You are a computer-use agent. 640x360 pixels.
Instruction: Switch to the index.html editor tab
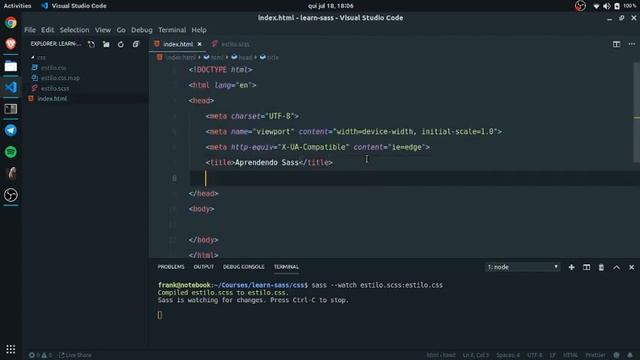point(178,44)
